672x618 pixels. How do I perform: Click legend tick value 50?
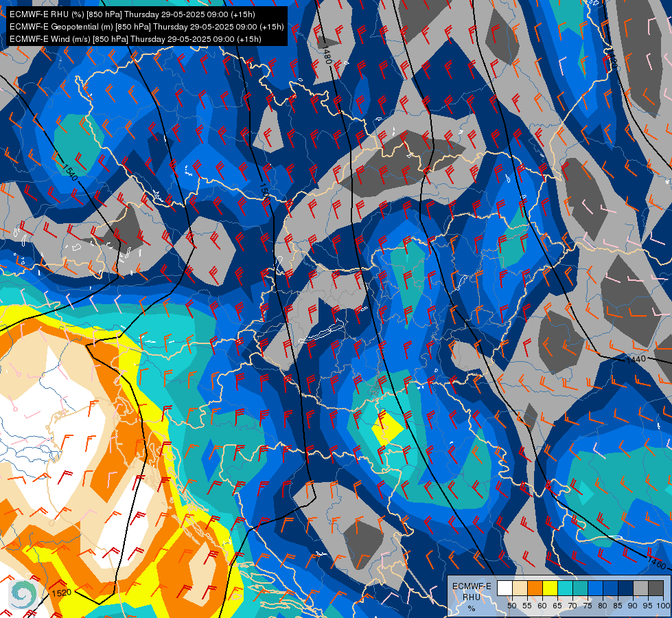coord(511,606)
